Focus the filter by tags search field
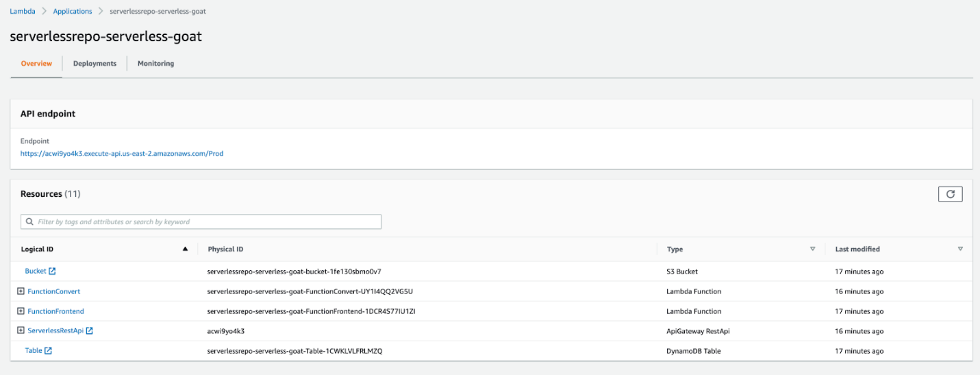Image resolution: width=980 pixels, height=375 pixels. (201, 222)
